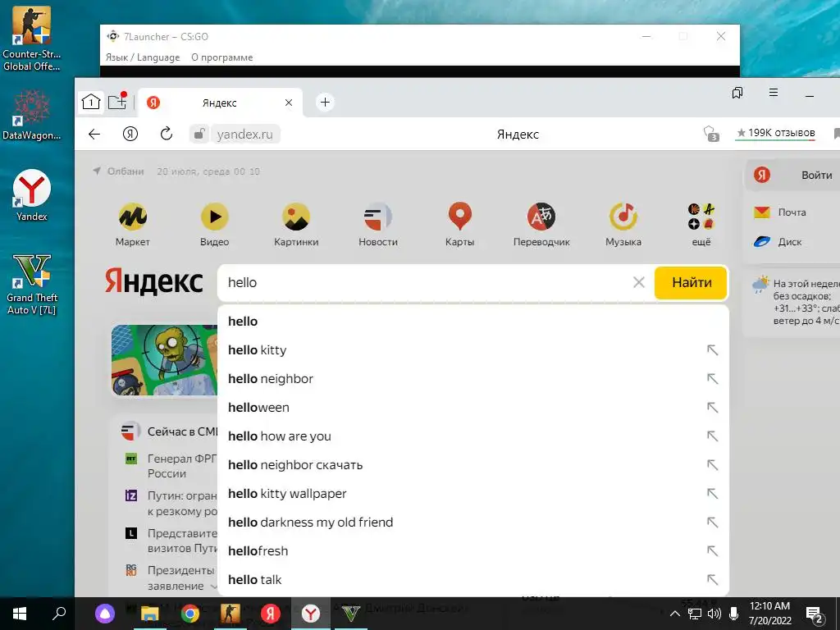The width and height of the screenshot is (840, 630).
Task: Choose hello kitty wallpaper suggestion
Action: (x=472, y=493)
